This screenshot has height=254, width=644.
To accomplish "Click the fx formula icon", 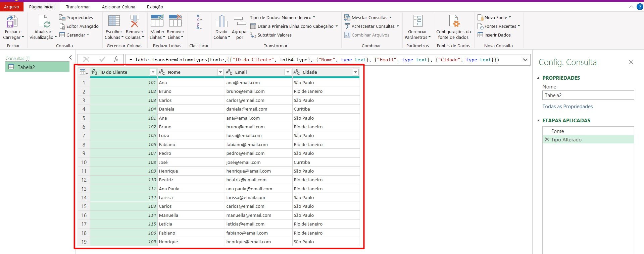I will [116, 59].
